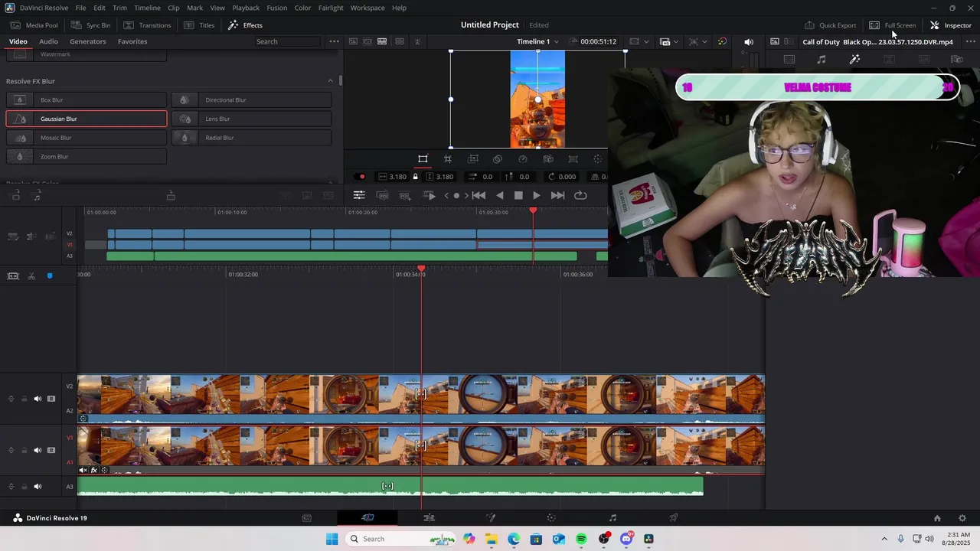980x551 pixels.
Task: Select the Crop tool under the viewer
Action: [x=448, y=159]
